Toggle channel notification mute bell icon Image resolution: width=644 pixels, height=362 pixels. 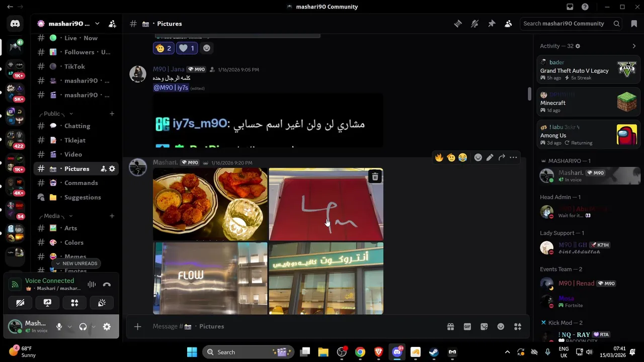pyautogui.click(x=474, y=24)
